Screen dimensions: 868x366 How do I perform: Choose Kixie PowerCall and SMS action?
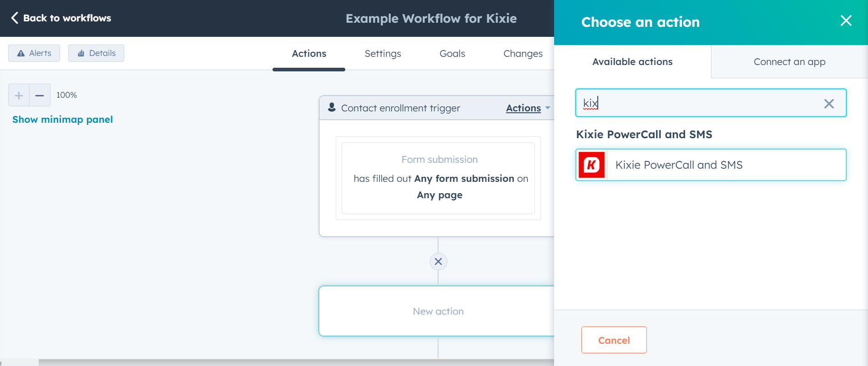point(711,165)
